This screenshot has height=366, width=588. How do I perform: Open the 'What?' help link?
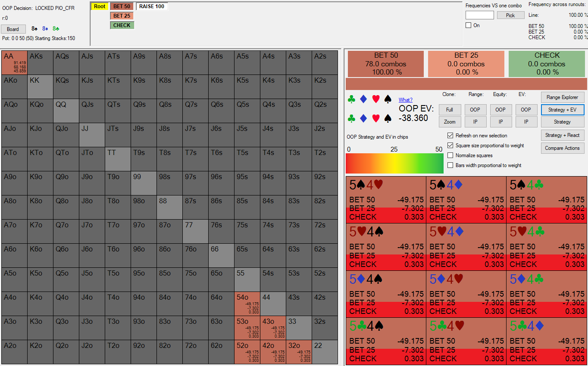point(406,100)
